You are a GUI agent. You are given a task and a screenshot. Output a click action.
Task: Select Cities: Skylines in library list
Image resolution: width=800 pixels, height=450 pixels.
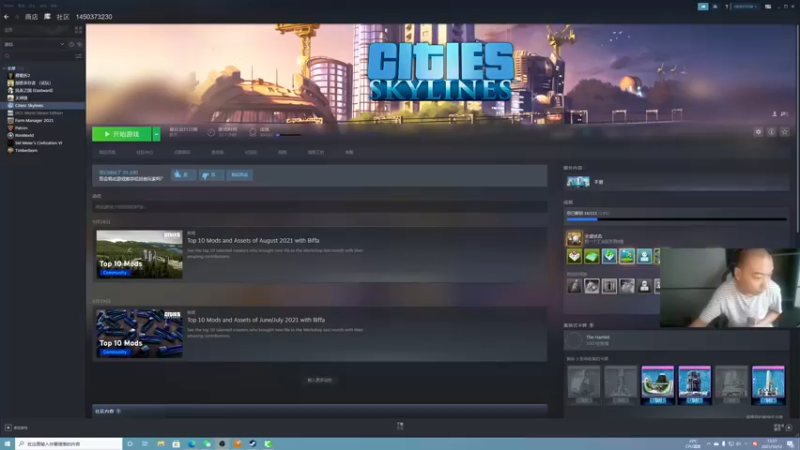coord(42,105)
